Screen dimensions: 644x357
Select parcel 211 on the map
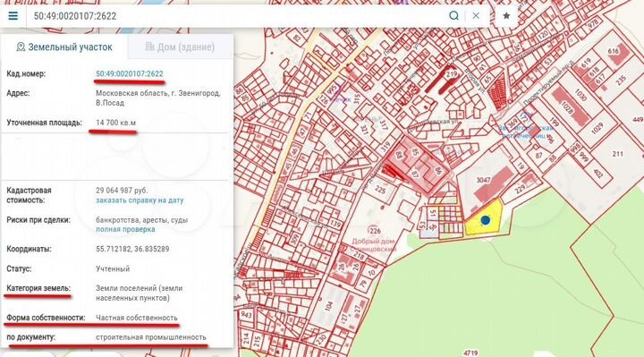click(x=617, y=154)
